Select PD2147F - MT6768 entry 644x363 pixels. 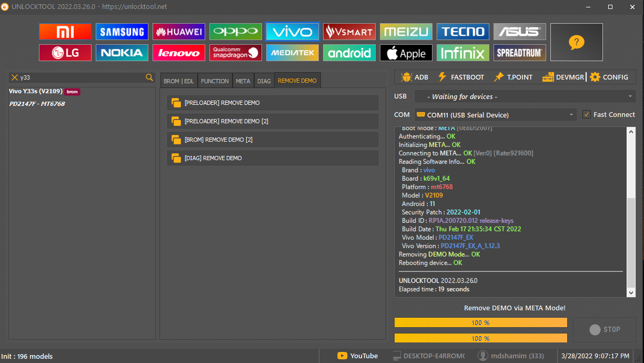[x=37, y=104]
